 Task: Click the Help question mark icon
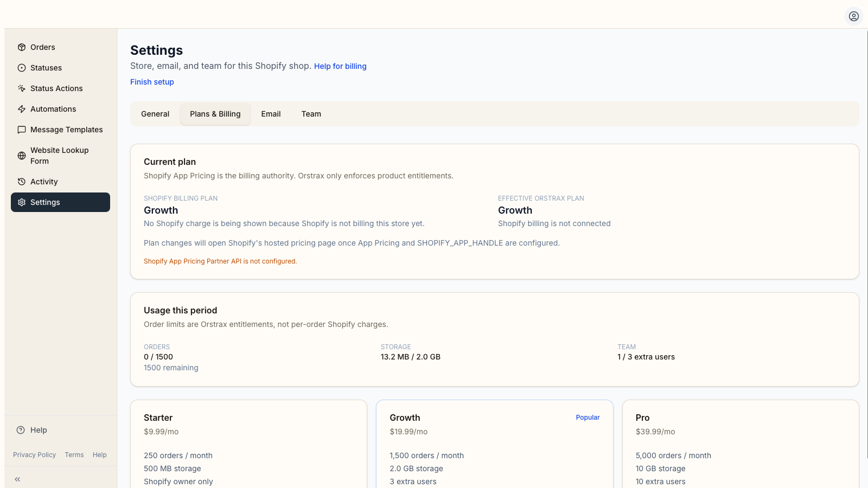tap(21, 430)
